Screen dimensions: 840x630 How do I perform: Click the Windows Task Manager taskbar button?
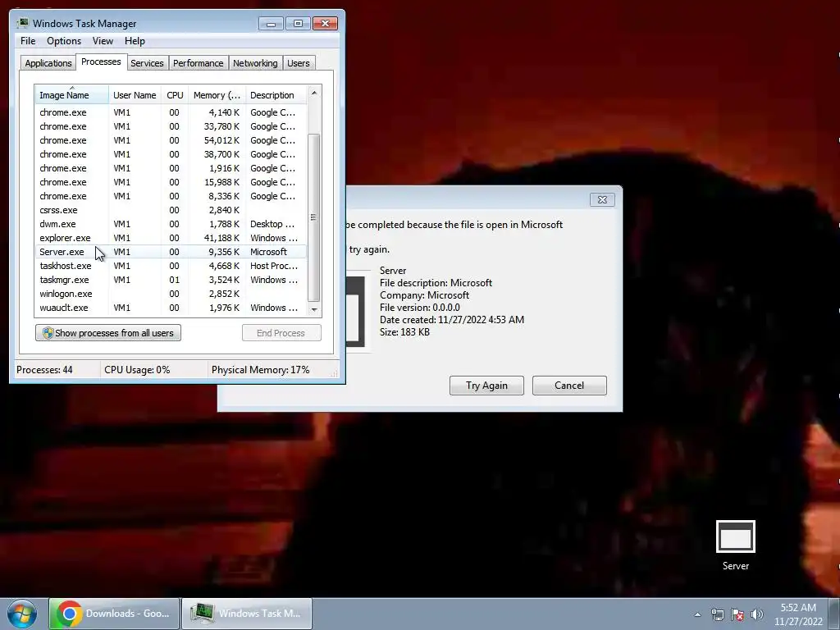[247, 614]
